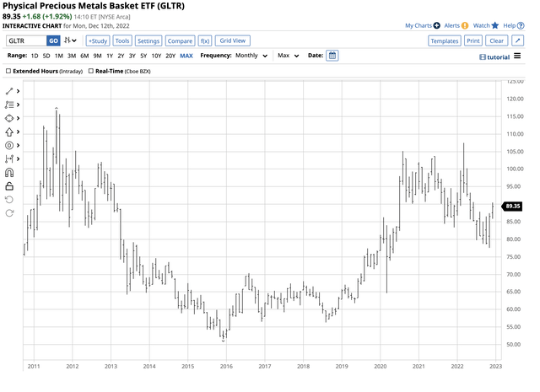Expand the measurement tool options chevron
This screenshot has width=540, height=392.
18,158
